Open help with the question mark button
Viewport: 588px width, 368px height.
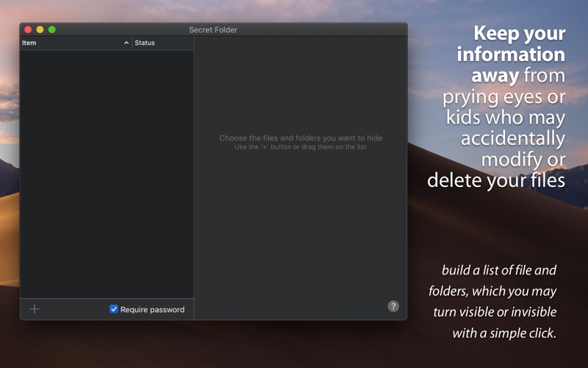tap(393, 306)
